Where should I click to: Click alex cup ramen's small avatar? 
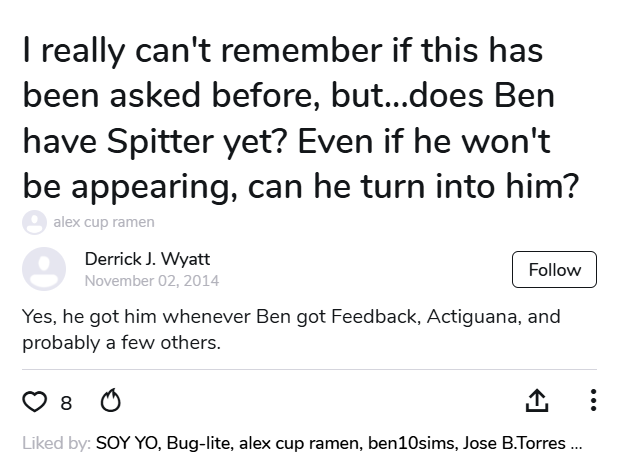click(34, 221)
